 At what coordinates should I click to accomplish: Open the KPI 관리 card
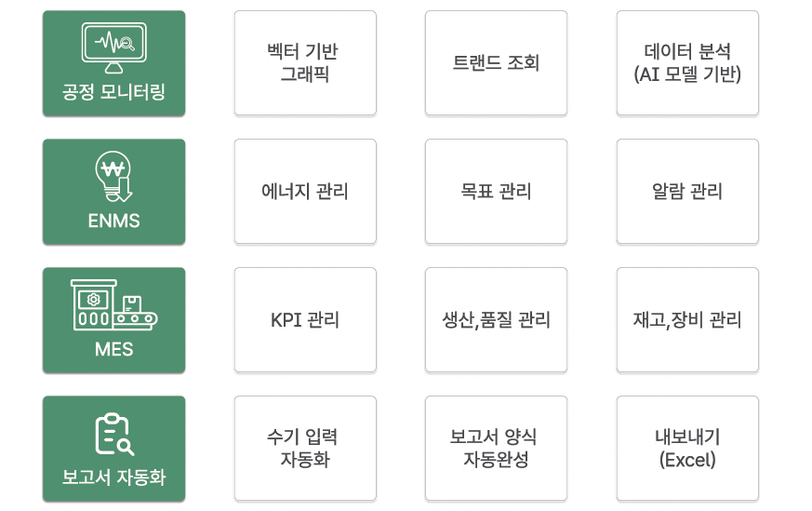click(305, 320)
